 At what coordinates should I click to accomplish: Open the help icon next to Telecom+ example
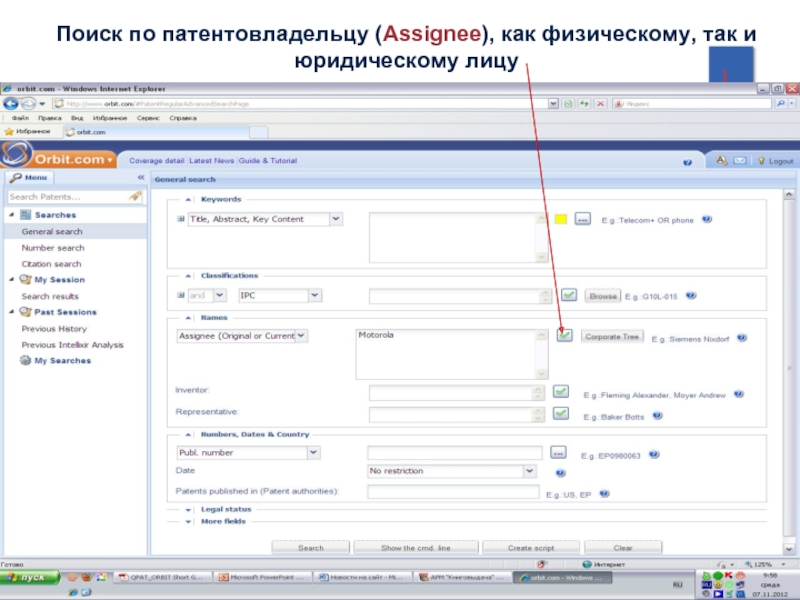pyautogui.click(x=706, y=219)
